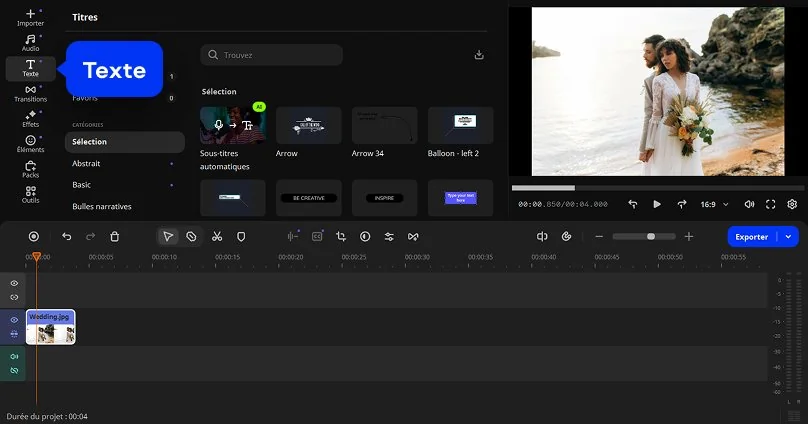
Task: Open the 16:9 aspect ratio dropdown
Action: point(713,204)
